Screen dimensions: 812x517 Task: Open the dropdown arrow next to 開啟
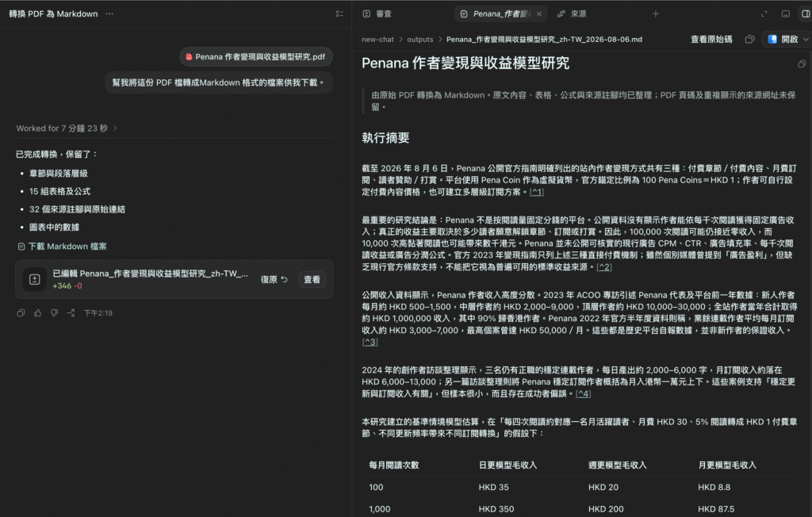click(806, 40)
